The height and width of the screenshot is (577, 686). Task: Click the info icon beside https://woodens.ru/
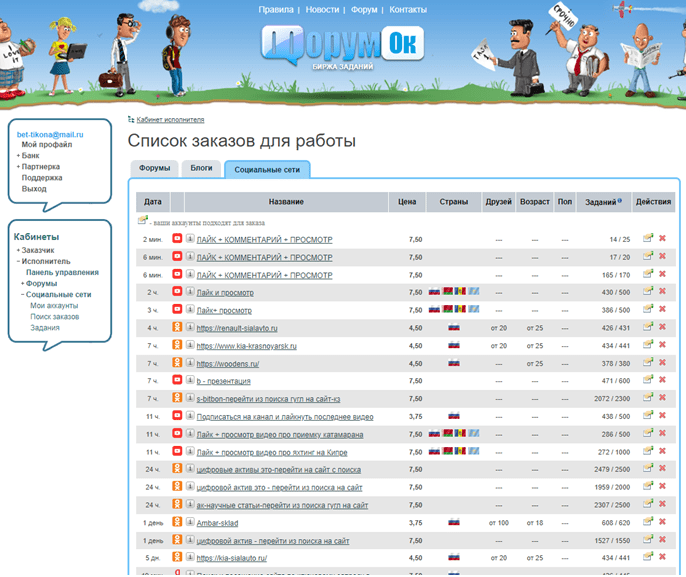(190, 362)
